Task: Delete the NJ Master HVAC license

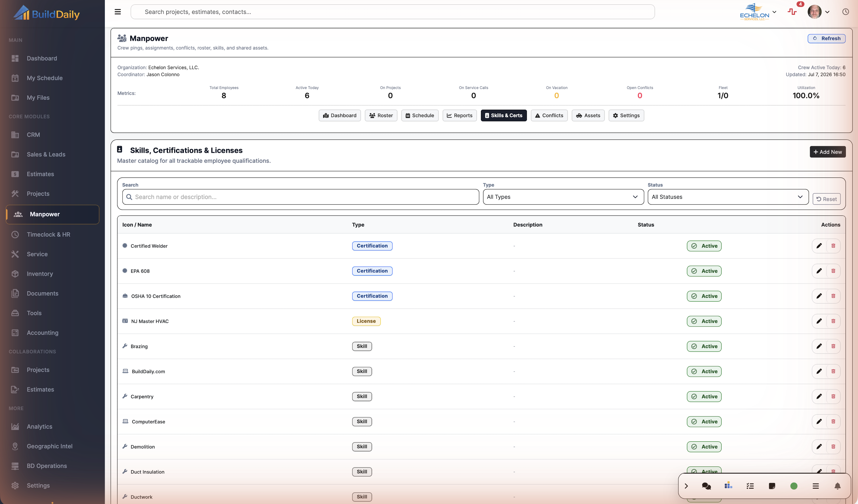Action: (x=833, y=321)
